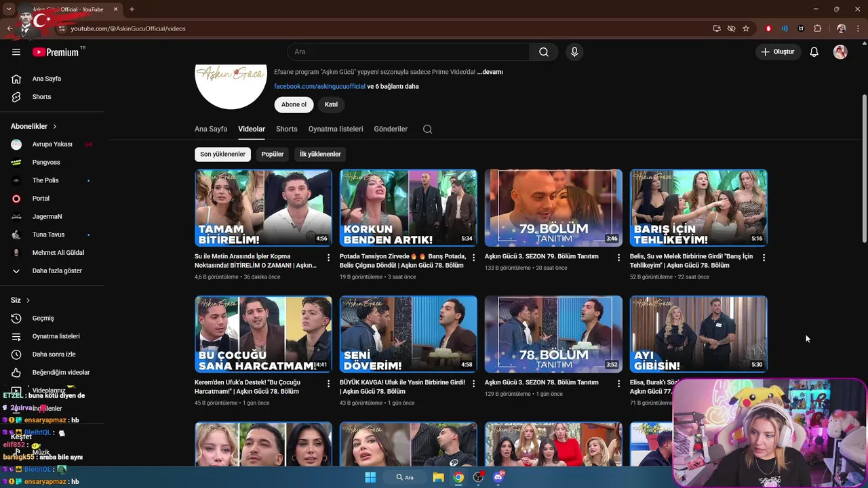The height and width of the screenshot is (488, 868).
Task: Open File Explorer from taskbar
Action: [438, 477]
